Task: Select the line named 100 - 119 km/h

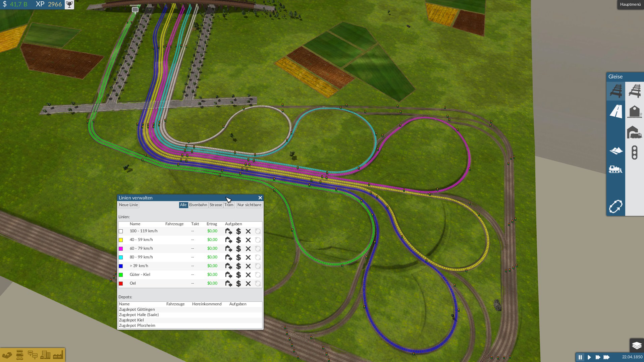Action: 144,231
